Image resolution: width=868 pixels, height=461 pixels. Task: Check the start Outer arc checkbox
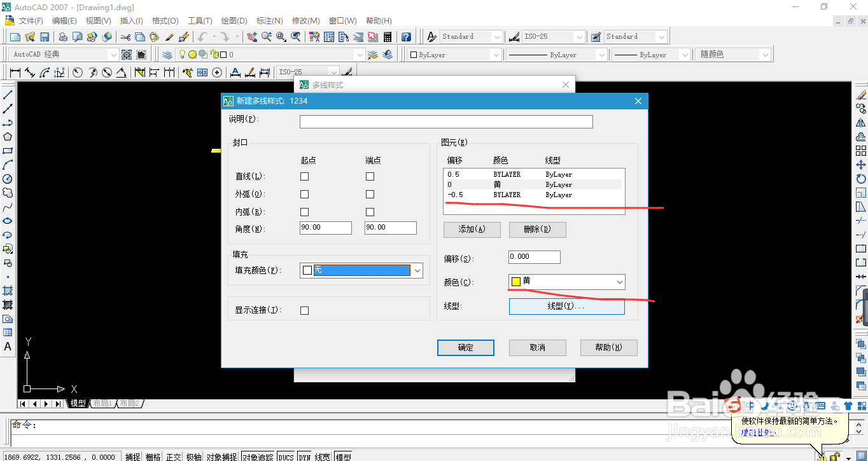pos(304,194)
